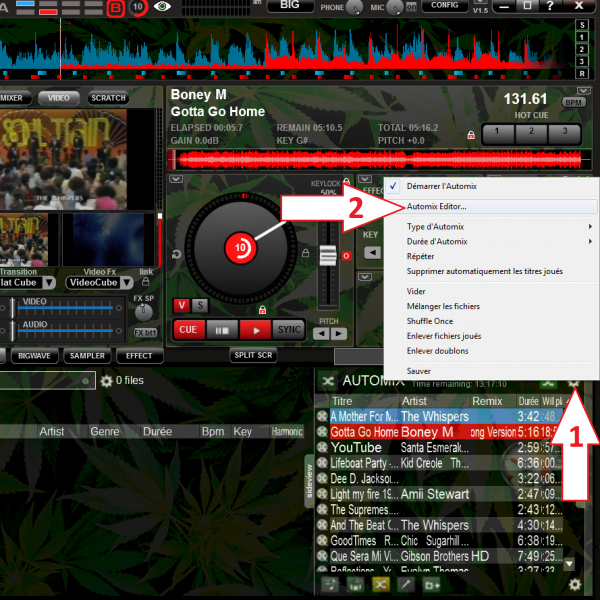
Task: Click the files browser gear icon
Action: pos(106,381)
